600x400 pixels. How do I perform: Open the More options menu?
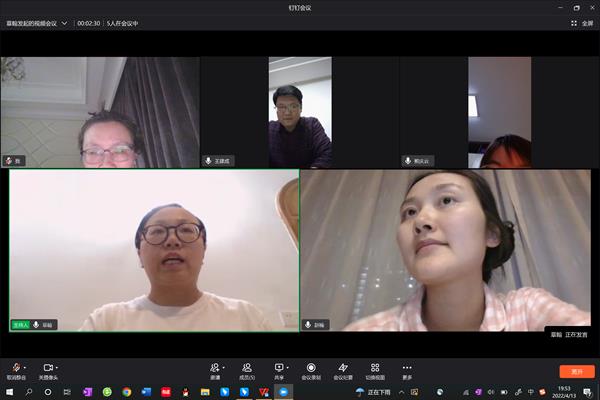[407, 368]
